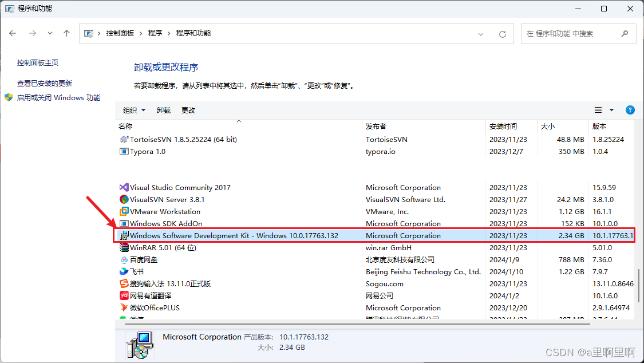Click publisher Beijing Feishu Technology Co., Ltd.
This screenshot has width=644, height=363.
423,271
